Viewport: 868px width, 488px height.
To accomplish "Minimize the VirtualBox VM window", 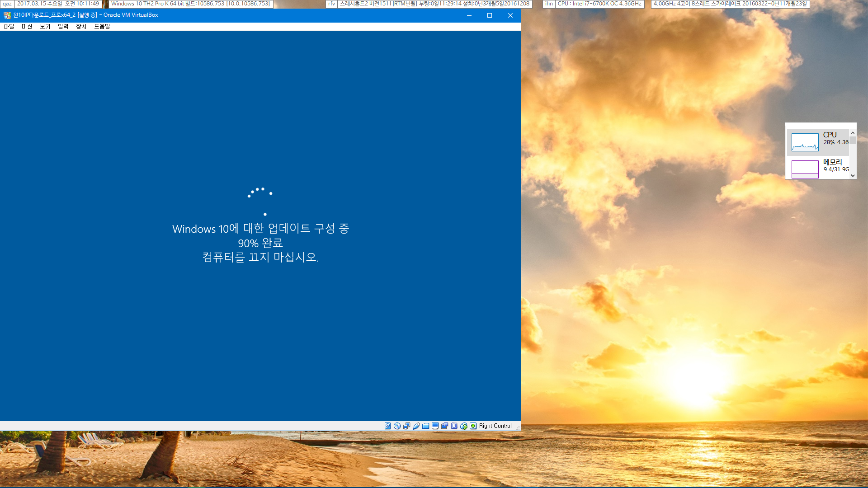I will (469, 15).
